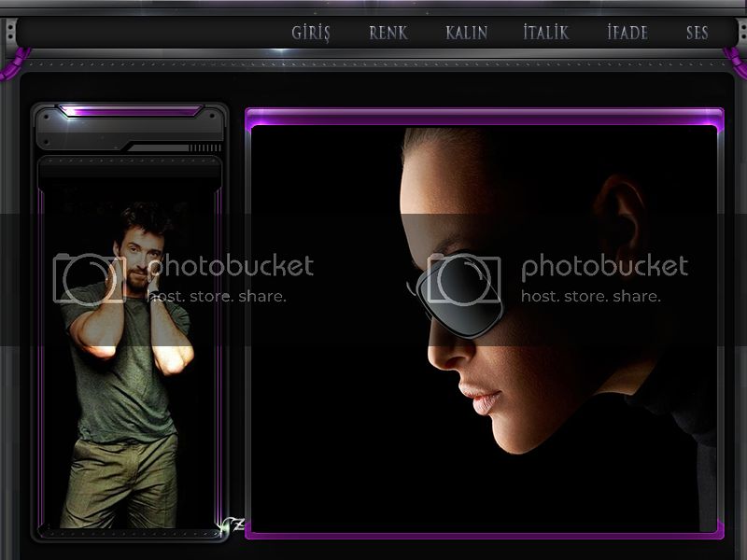Click the dotted strip under the man's photo
This screenshot has width=747, height=560.
coord(129,533)
